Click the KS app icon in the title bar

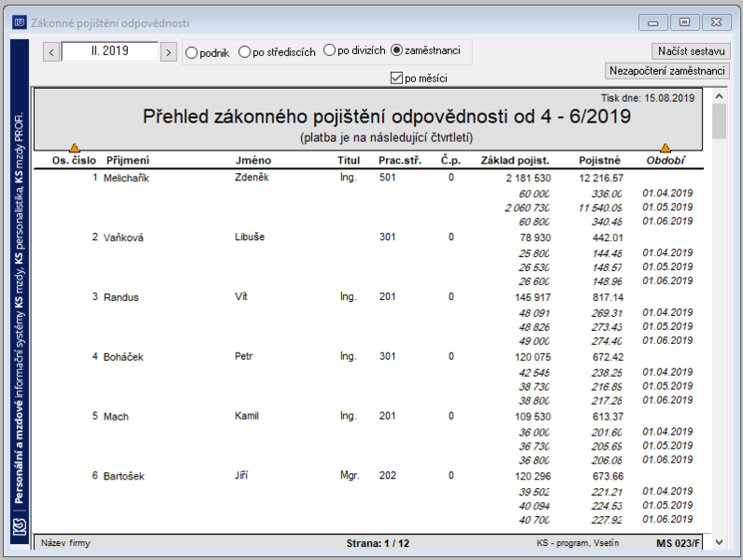coord(20,22)
